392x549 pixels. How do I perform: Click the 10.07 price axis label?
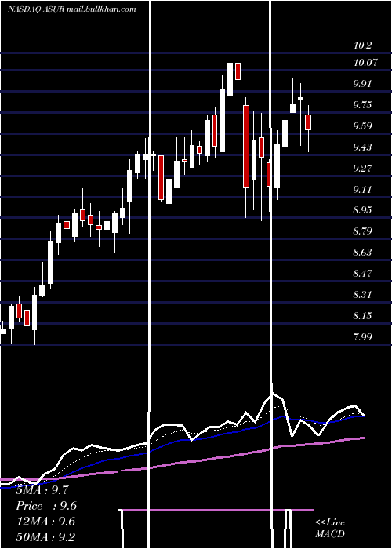click(x=365, y=63)
